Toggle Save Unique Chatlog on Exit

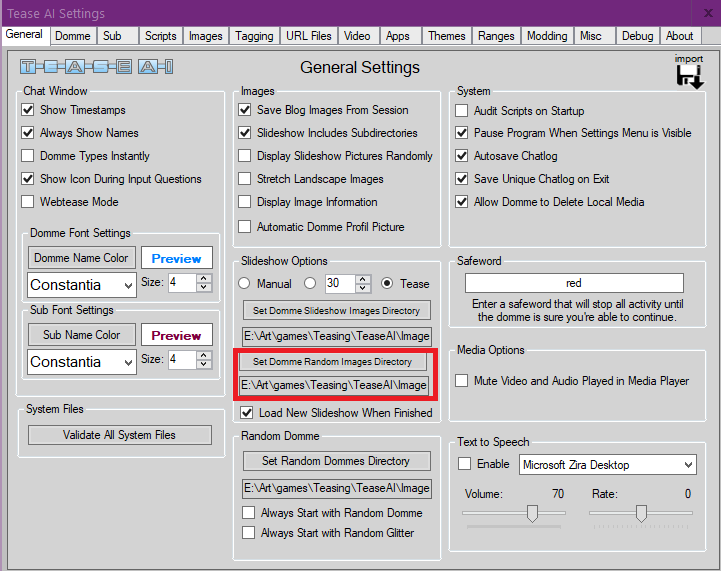462,178
